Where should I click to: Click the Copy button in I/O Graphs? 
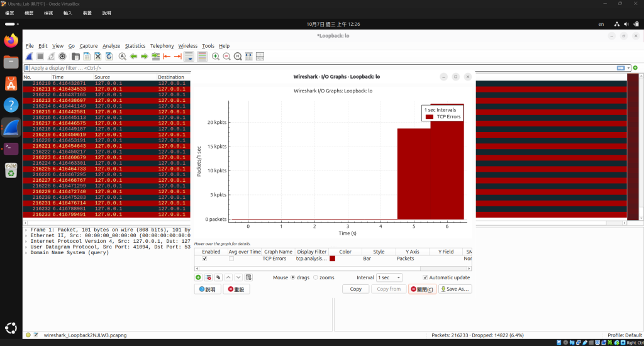coord(356,289)
